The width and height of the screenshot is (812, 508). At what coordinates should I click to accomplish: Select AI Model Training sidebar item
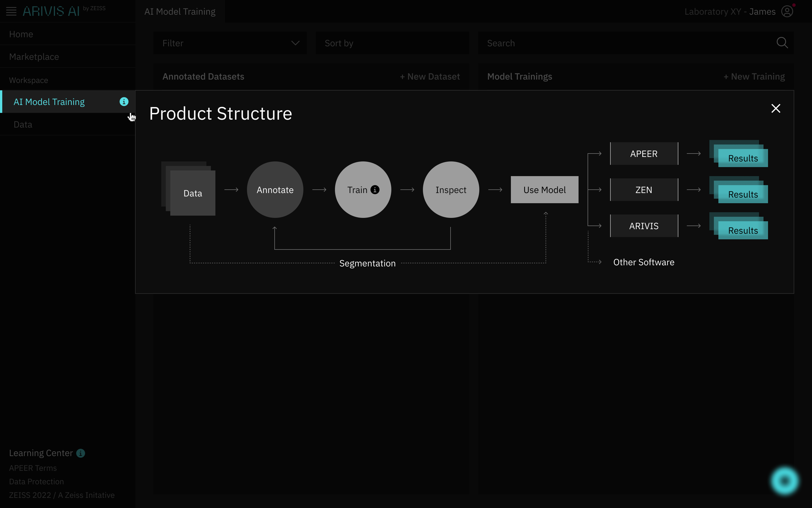pyautogui.click(x=68, y=102)
